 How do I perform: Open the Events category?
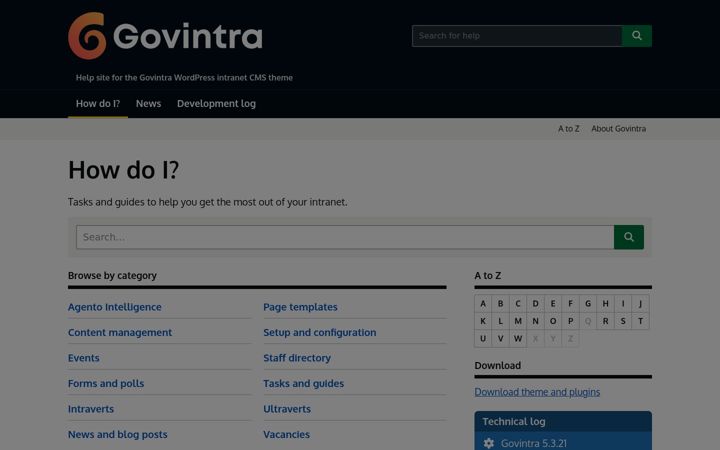[84, 358]
